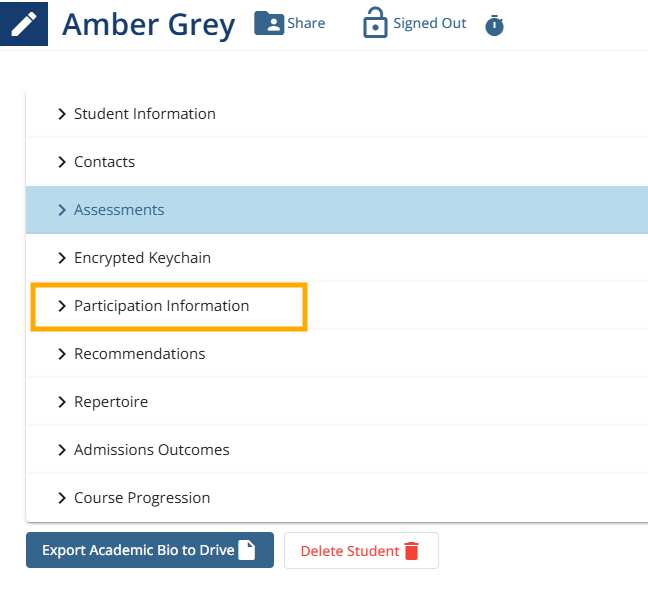Open the Recommendations section
648x592 pixels.
point(337,354)
